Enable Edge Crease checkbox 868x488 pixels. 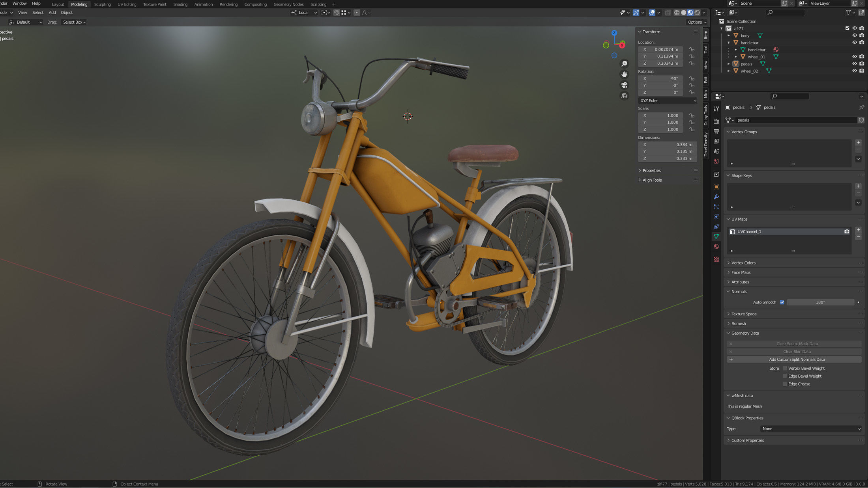785,384
